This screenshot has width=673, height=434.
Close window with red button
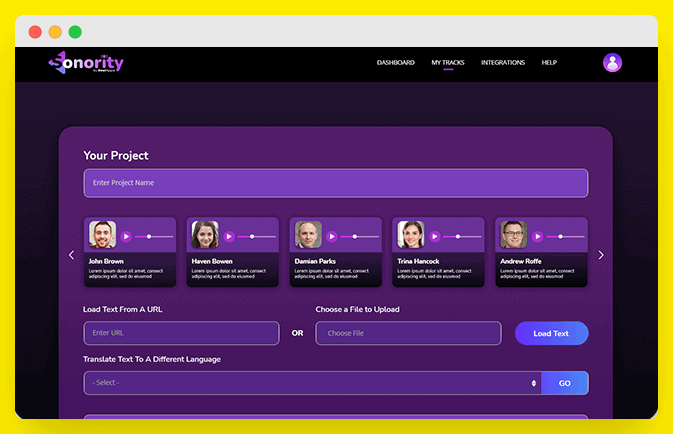(35, 32)
